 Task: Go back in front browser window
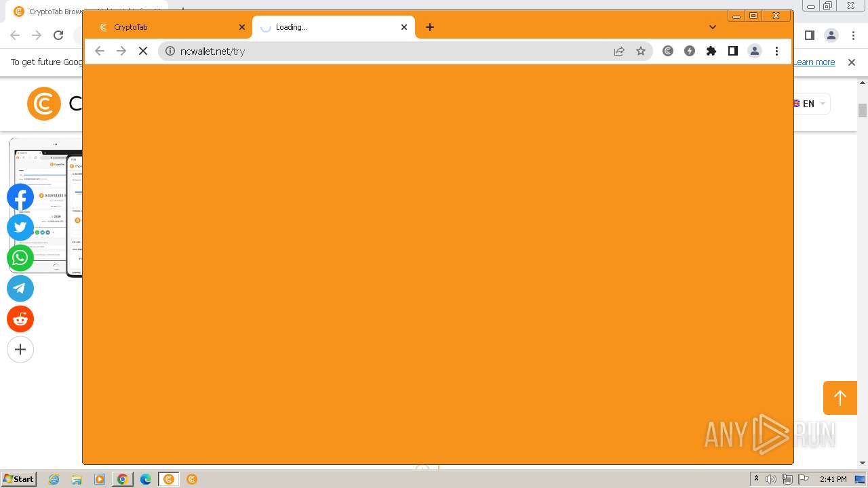100,51
